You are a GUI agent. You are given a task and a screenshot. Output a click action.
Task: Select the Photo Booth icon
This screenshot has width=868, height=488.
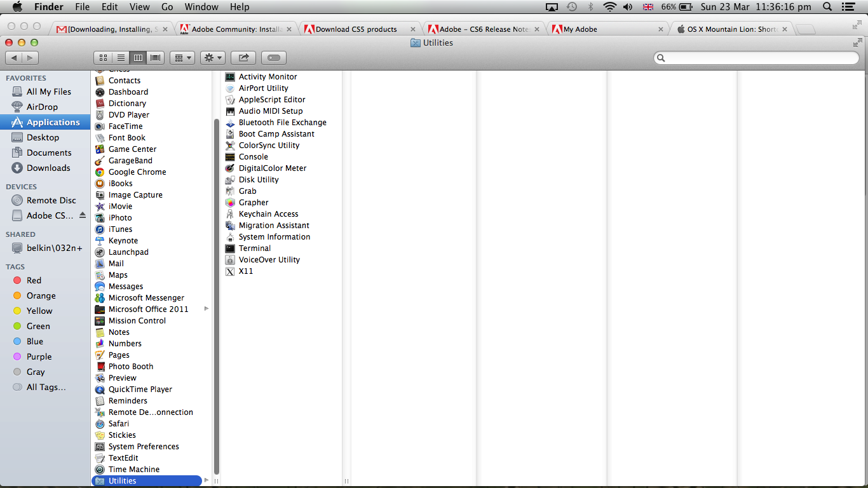click(100, 367)
